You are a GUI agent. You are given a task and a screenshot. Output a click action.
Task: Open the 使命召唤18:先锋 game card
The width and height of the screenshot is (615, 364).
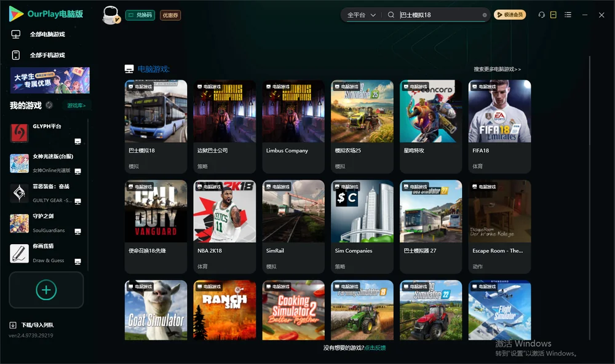[156, 227]
